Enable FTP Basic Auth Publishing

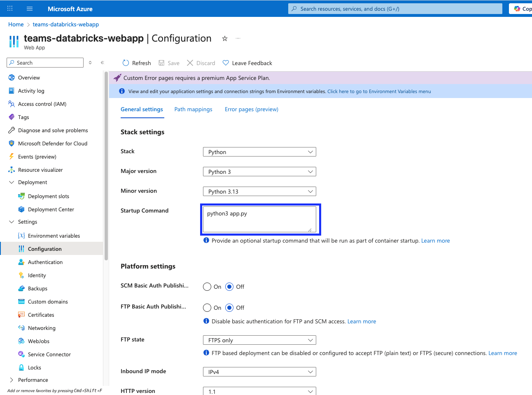(x=207, y=307)
